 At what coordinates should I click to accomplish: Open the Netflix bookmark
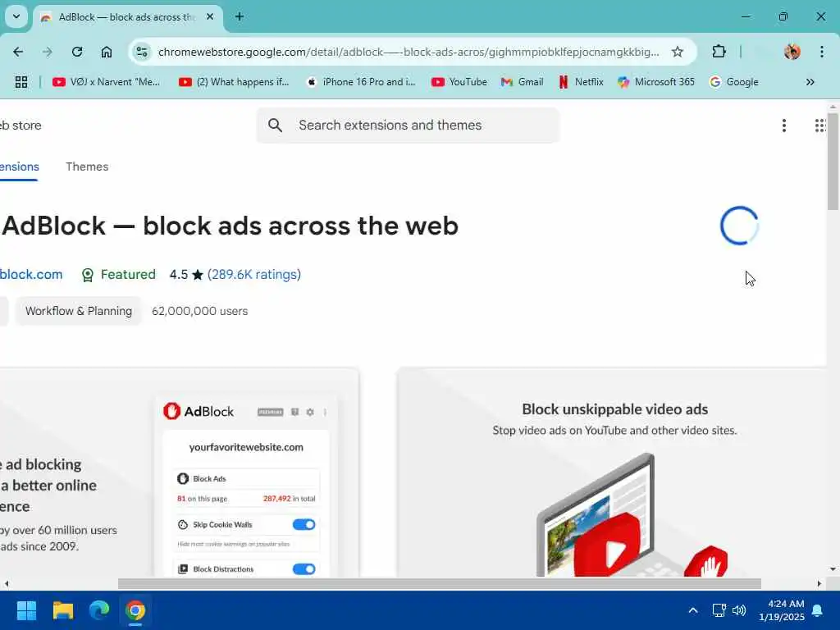click(x=582, y=82)
